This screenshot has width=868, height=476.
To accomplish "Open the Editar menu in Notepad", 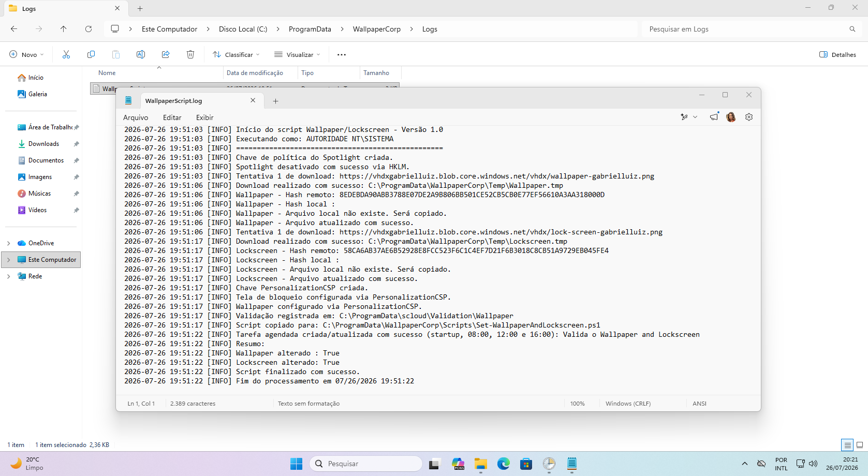I will 172,117.
